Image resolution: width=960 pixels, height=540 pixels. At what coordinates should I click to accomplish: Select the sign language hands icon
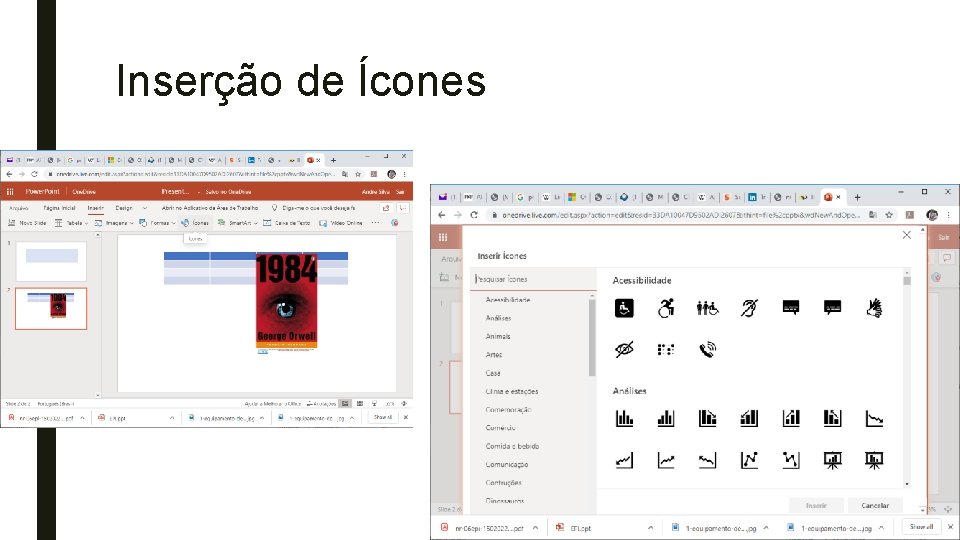874,308
